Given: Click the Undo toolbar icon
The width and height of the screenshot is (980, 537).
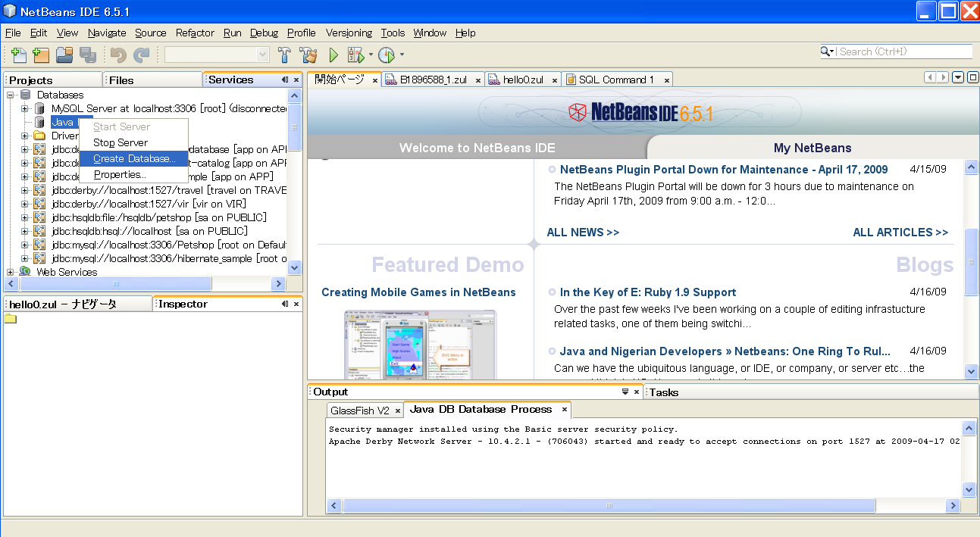Looking at the screenshot, I should click(118, 55).
